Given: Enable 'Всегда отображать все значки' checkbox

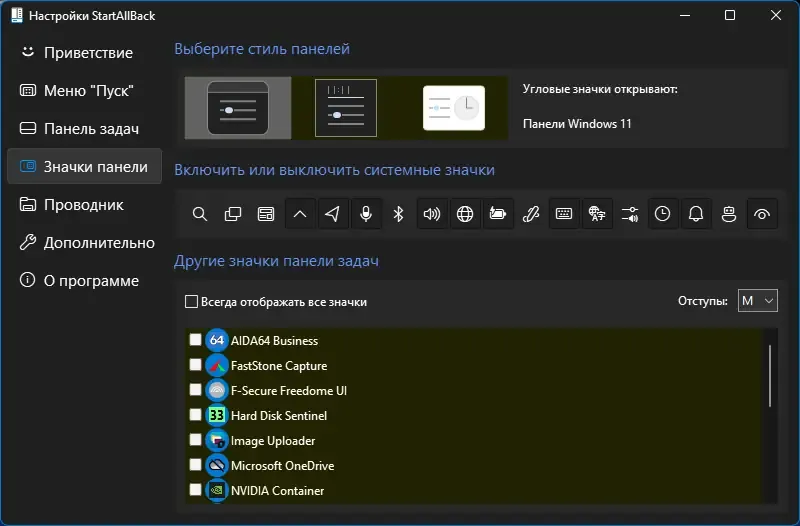Looking at the screenshot, I should [x=191, y=302].
